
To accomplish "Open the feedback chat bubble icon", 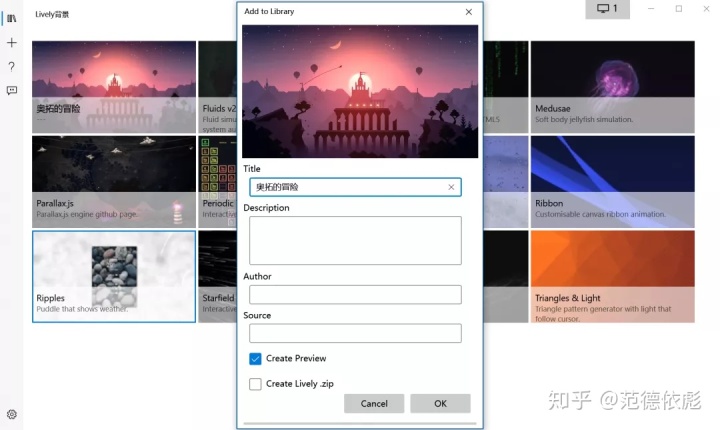I will 12,90.
